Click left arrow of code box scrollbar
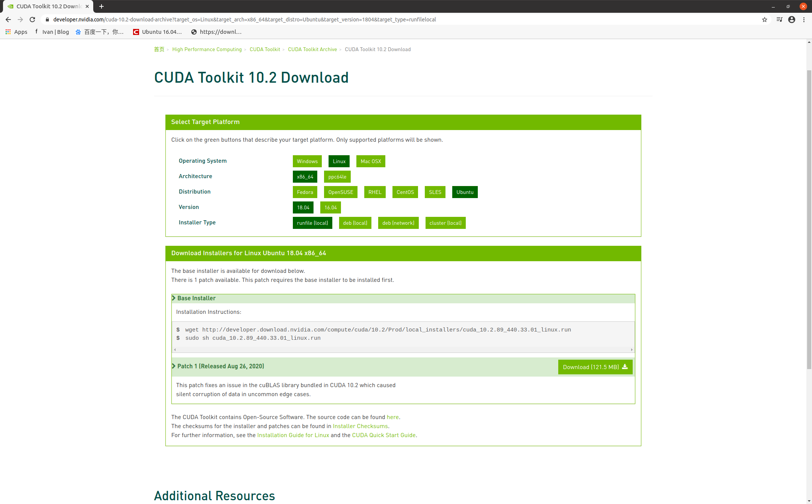 175,350
